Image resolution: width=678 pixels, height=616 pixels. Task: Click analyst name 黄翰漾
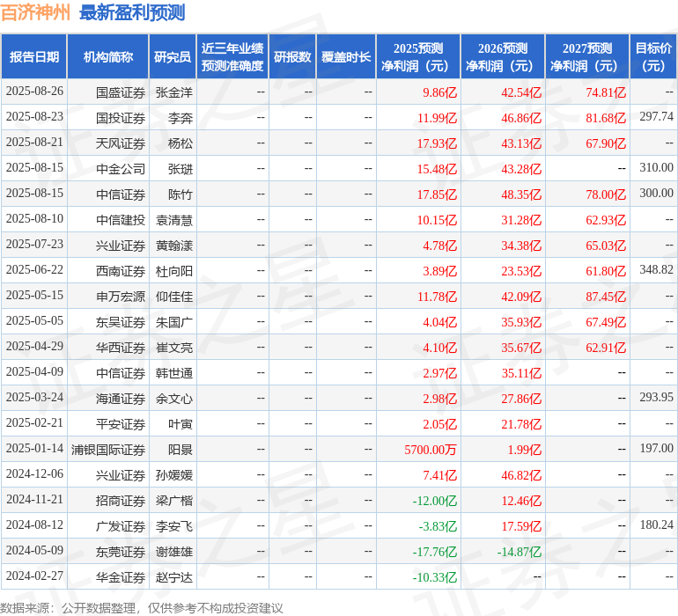pos(173,246)
